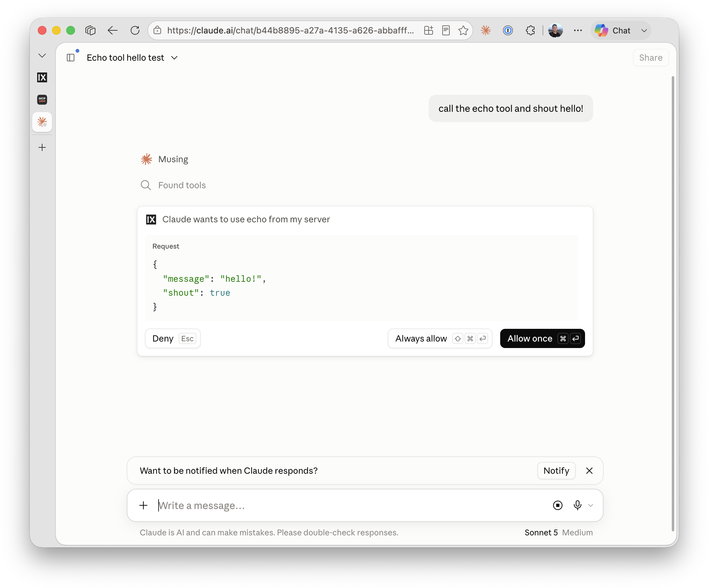
Task: Choose Always allow for the echo tool
Action: [439, 338]
